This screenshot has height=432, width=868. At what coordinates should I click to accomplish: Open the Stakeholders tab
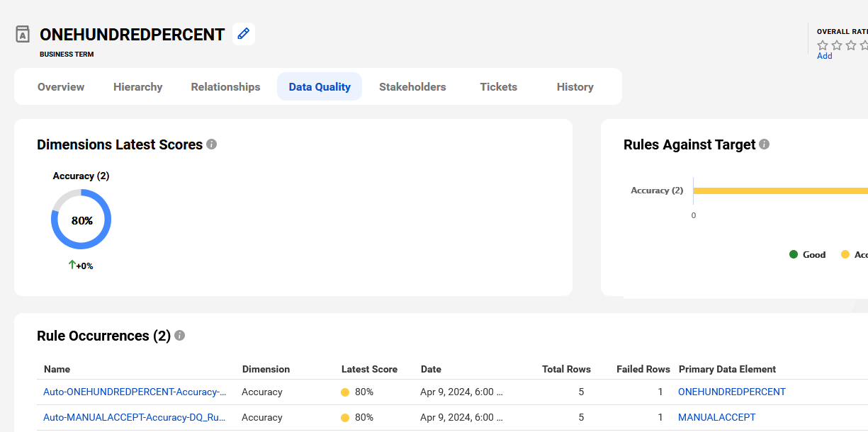tap(412, 86)
